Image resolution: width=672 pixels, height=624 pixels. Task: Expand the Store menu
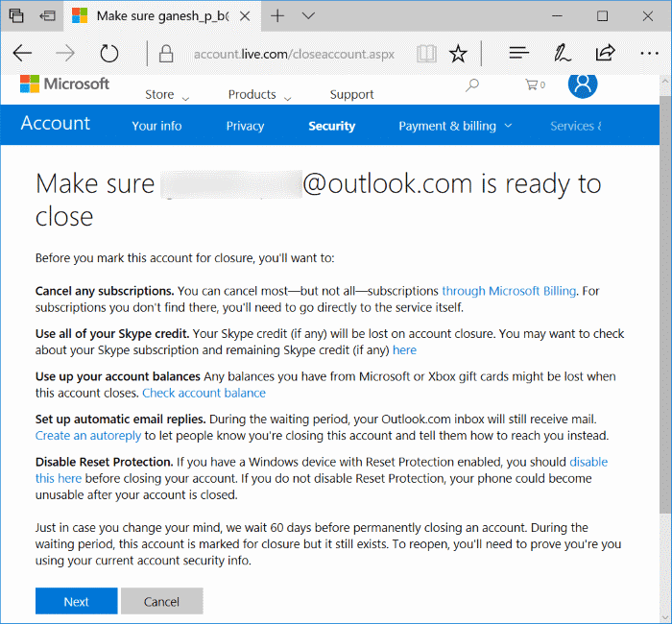167,95
